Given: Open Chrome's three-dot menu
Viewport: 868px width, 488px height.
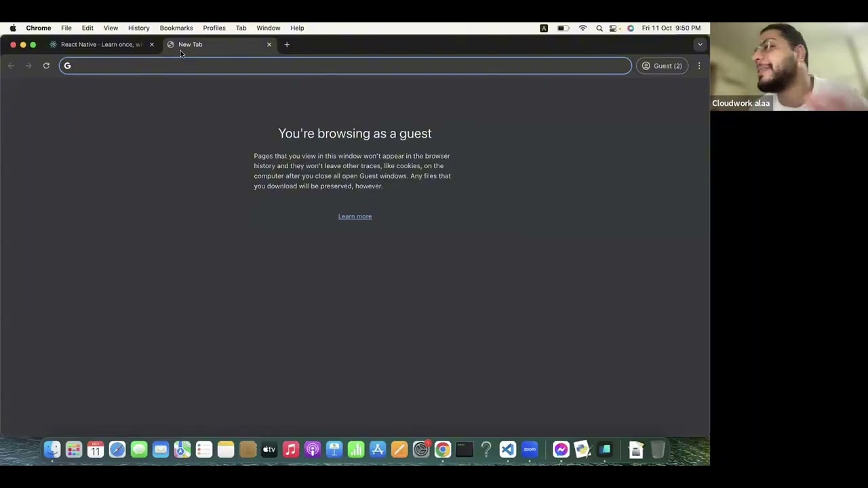Looking at the screenshot, I should [699, 66].
